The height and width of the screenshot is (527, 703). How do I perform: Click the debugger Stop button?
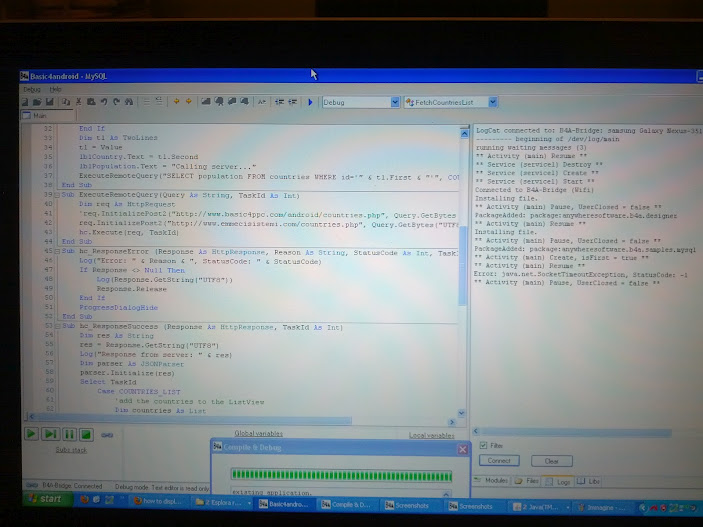86,434
